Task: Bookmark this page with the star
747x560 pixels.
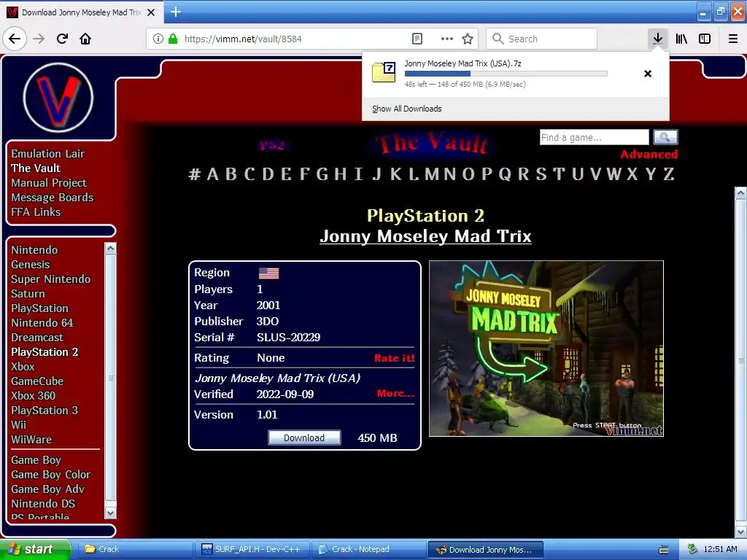Action: click(468, 39)
